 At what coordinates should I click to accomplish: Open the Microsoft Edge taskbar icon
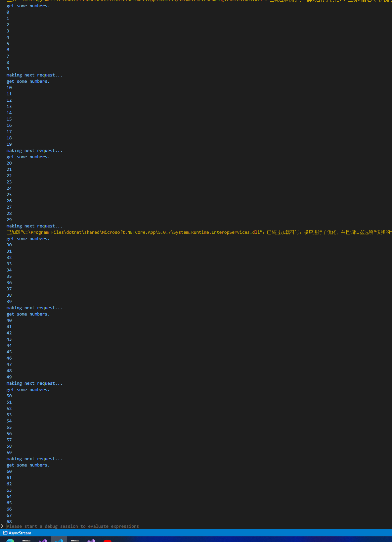click(10, 540)
